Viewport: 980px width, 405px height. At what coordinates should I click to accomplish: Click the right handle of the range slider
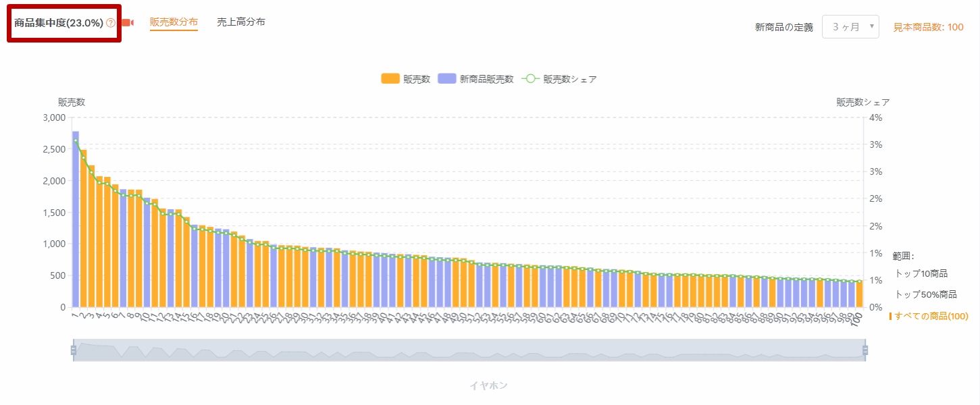coord(865,350)
